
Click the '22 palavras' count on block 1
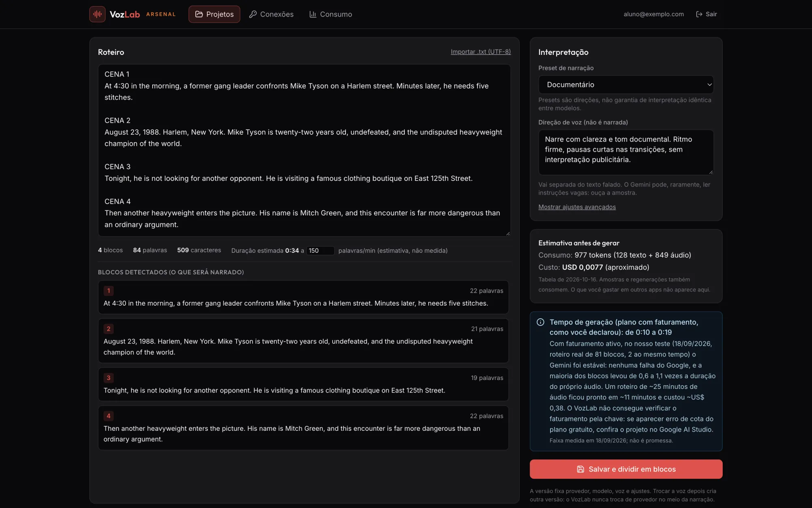486,291
